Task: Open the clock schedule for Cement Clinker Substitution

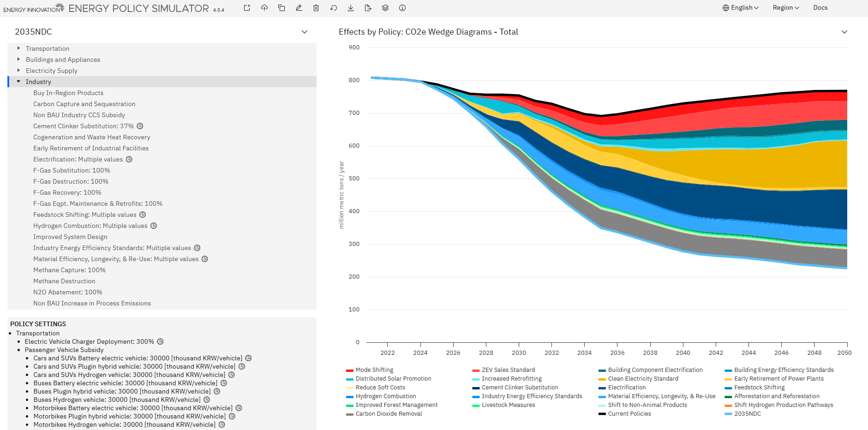Action: click(x=139, y=126)
